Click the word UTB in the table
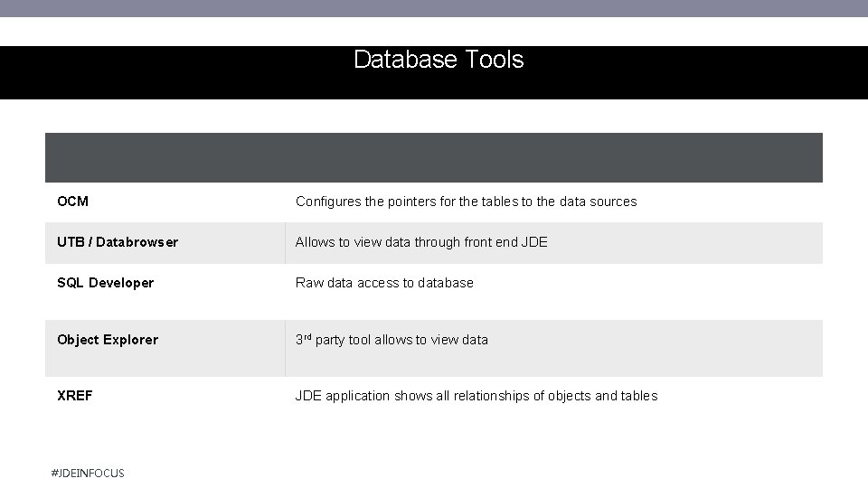This screenshot has width=868, height=488. point(71,242)
